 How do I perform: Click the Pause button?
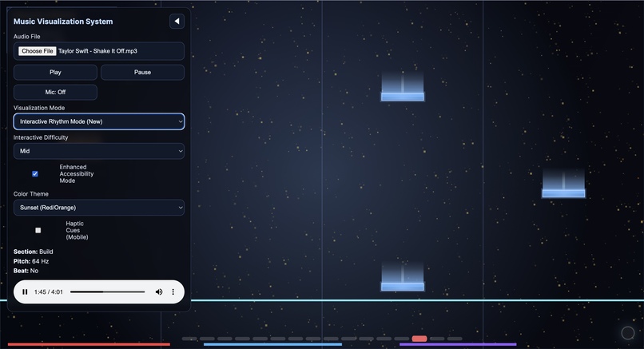(142, 72)
